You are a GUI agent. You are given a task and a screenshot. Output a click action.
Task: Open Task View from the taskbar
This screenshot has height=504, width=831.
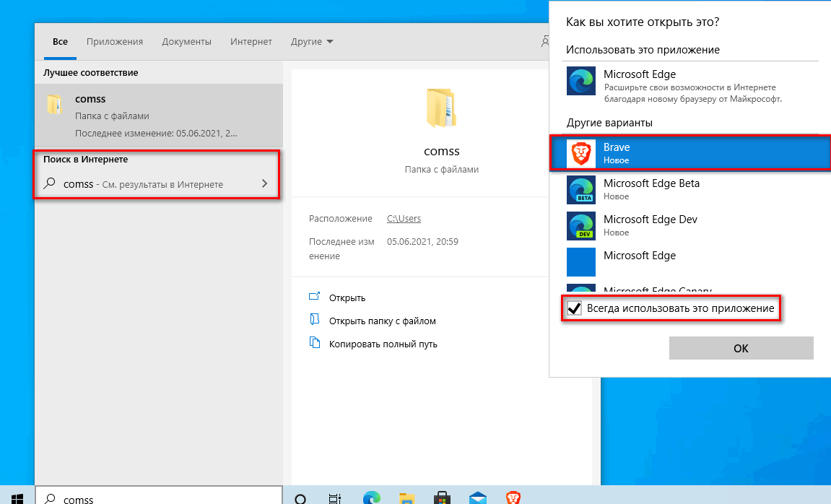(x=335, y=499)
